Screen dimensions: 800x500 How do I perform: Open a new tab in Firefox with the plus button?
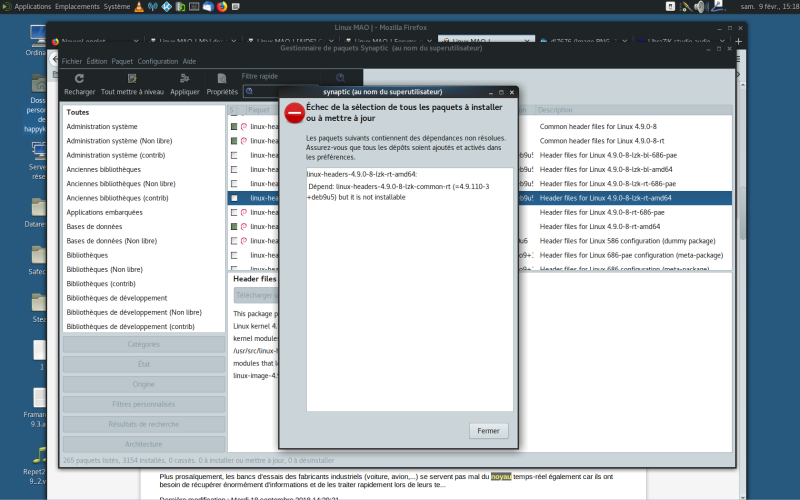(738, 41)
